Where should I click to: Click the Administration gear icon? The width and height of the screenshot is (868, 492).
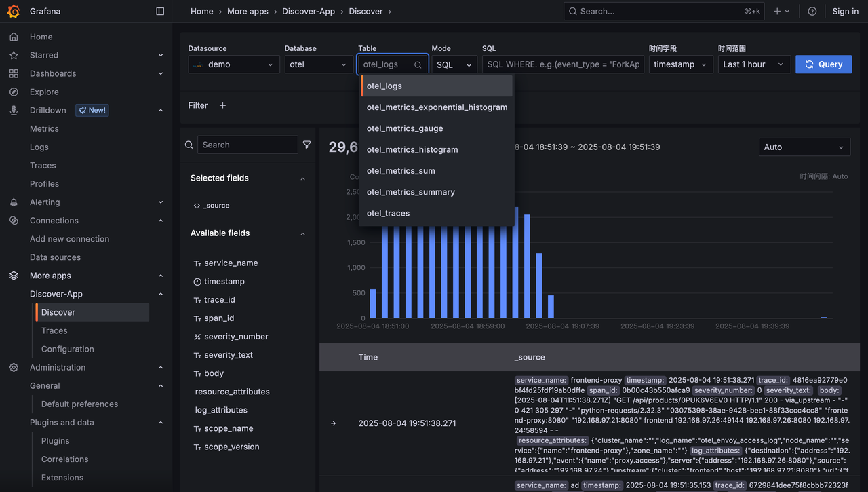click(14, 367)
